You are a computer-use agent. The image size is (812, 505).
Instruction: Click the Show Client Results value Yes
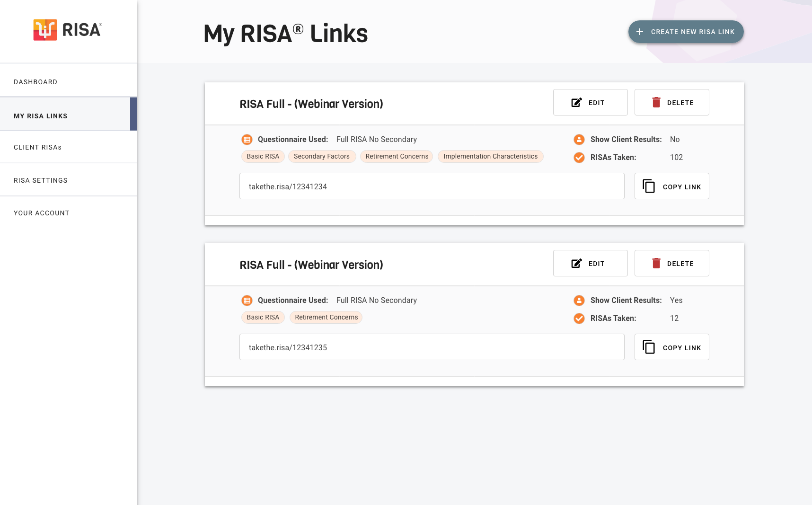676,301
